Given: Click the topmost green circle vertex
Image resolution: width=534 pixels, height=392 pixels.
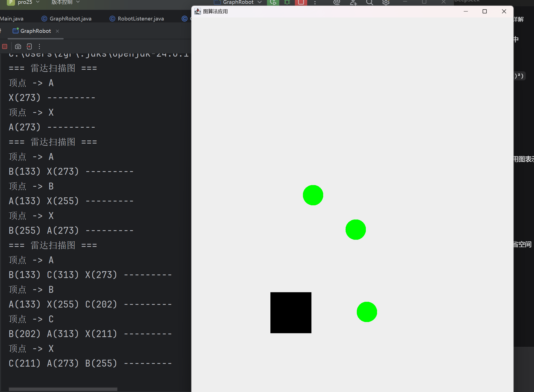Looking at the screenshot, I should click(x=313, y=195).
